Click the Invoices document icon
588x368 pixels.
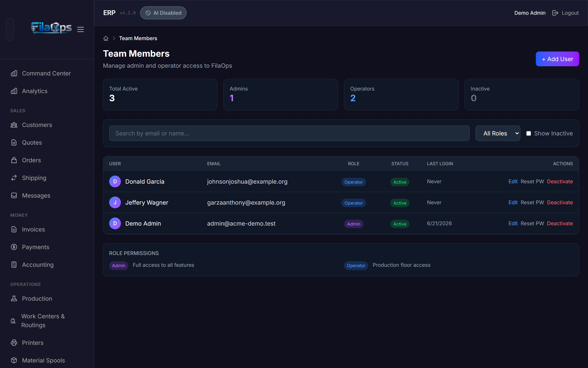(14, 229)
